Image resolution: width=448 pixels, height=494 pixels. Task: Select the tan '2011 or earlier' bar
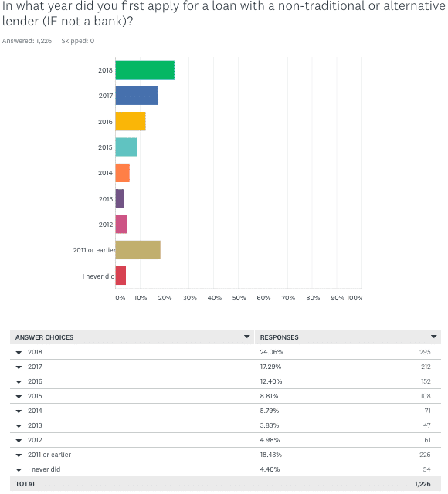point(138,250)
